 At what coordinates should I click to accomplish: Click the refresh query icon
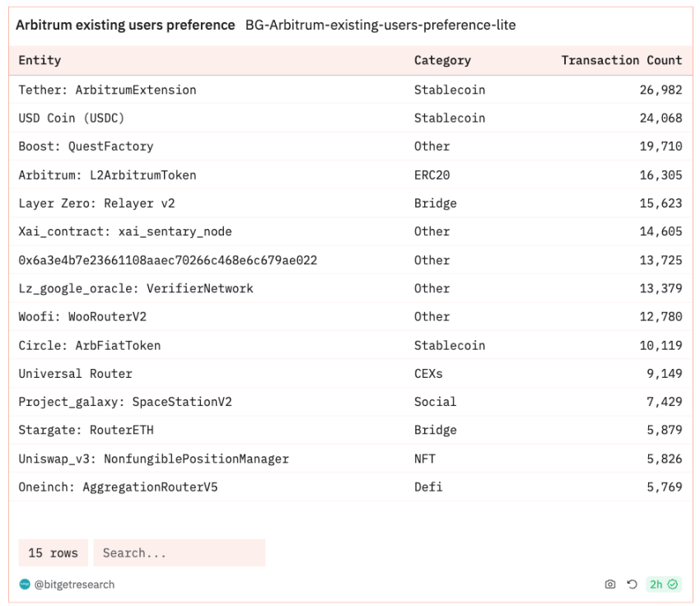tap(632, 584)
